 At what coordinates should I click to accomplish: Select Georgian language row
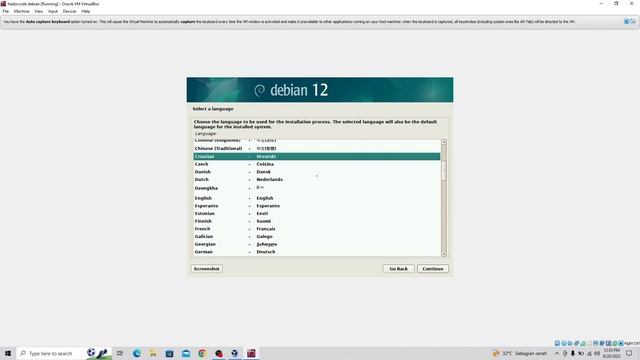(x=317, y=244)
